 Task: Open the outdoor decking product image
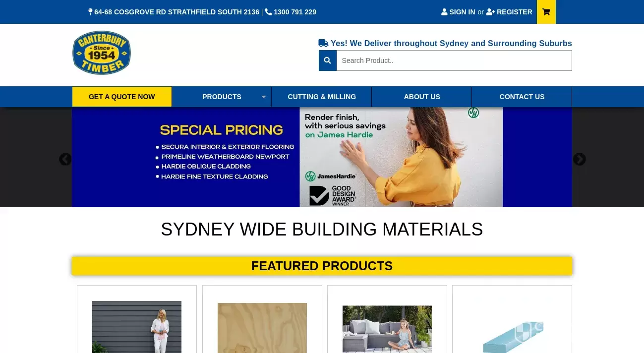click(x=387, y=329)
